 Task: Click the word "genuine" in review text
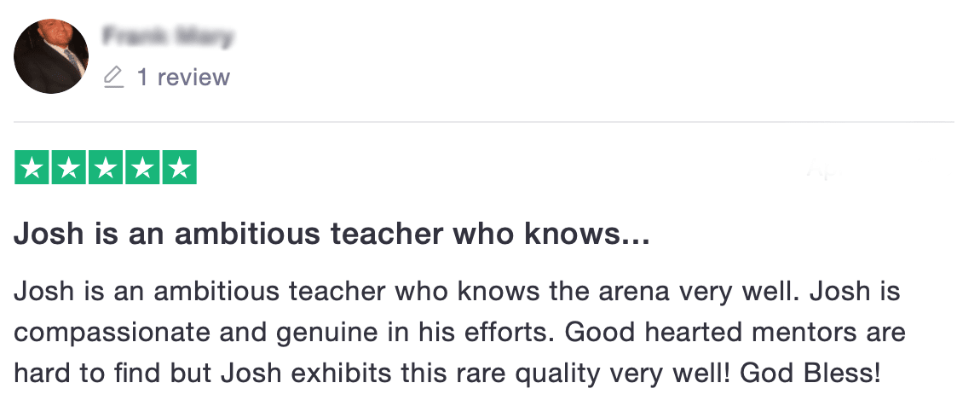click(x=327, y=333)
